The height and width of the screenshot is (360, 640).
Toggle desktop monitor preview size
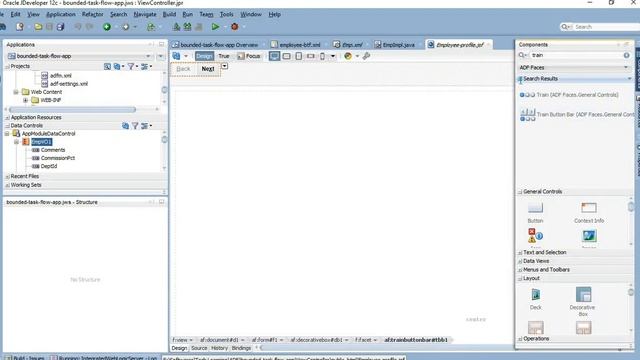274,56
